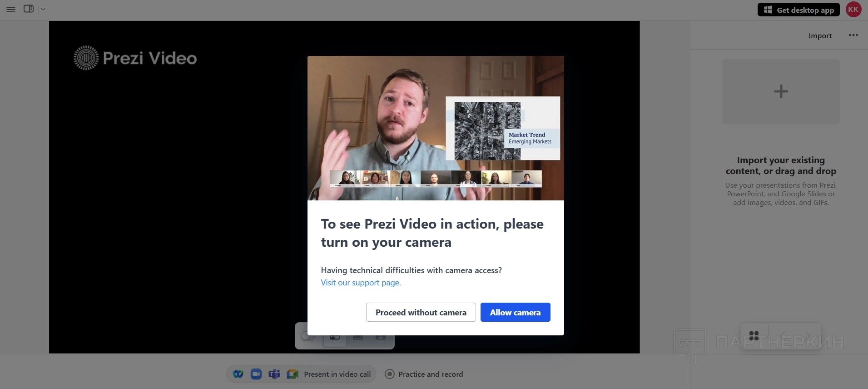
Task: Expand the layout options chevron
Action: point(43,9)
